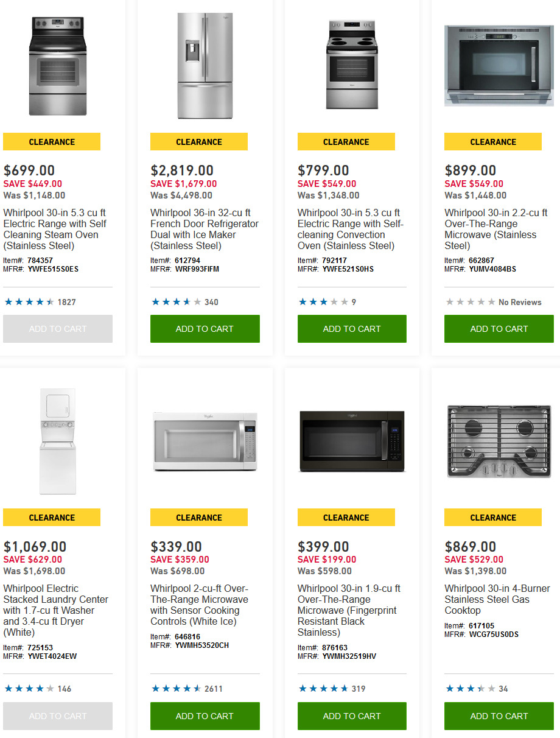Click the stacked laundry center product photo

pos(58,441)
